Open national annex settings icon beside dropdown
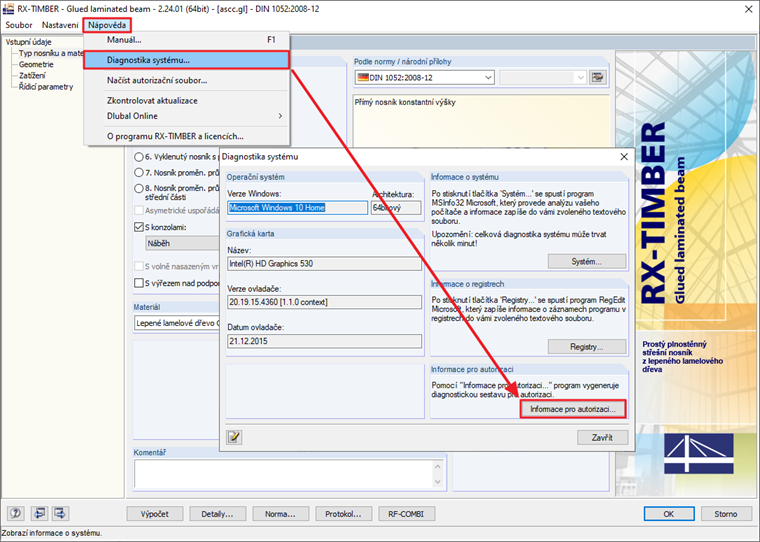The image size is (760, 542). [x=598, y=77]
